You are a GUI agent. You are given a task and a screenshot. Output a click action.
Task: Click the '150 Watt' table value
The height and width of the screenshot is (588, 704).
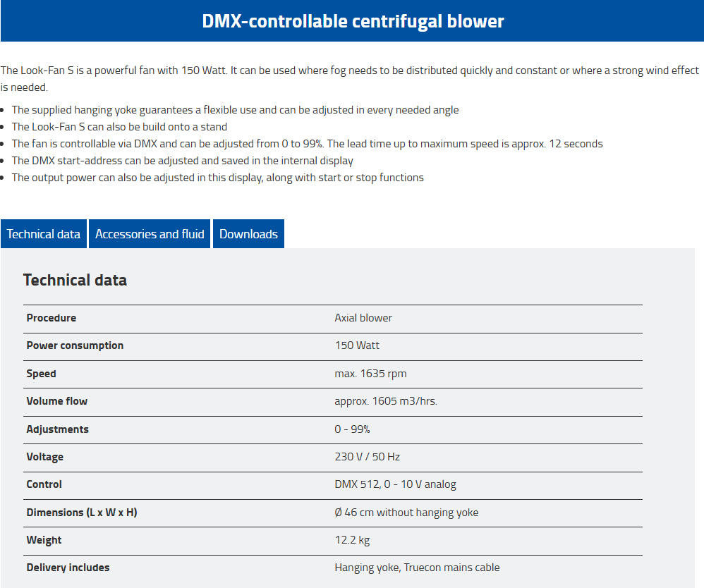pos(357,345)
